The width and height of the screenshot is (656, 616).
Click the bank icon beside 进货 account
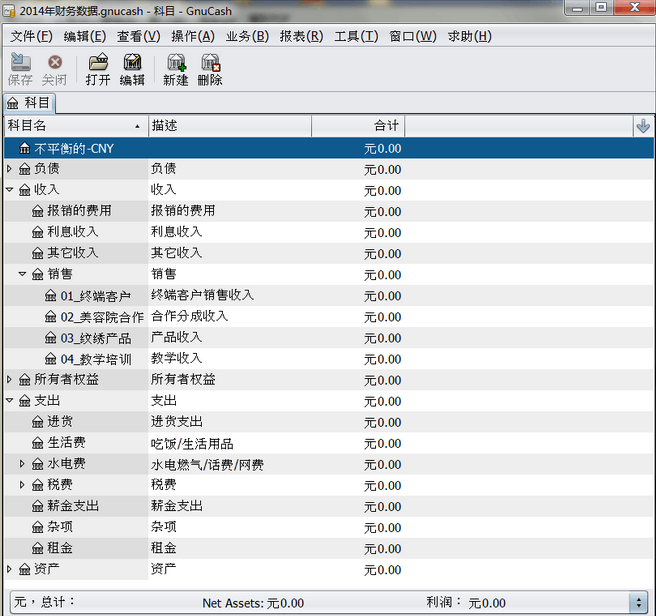point(38,422)
